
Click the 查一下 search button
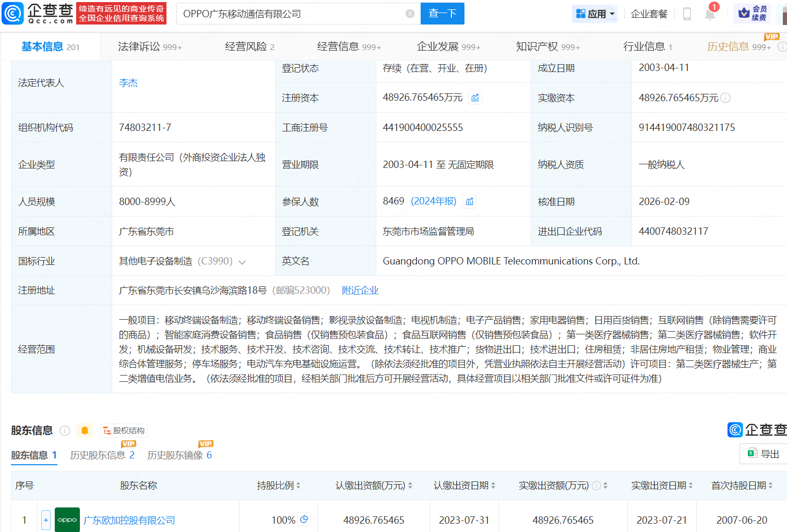(443, 14)
